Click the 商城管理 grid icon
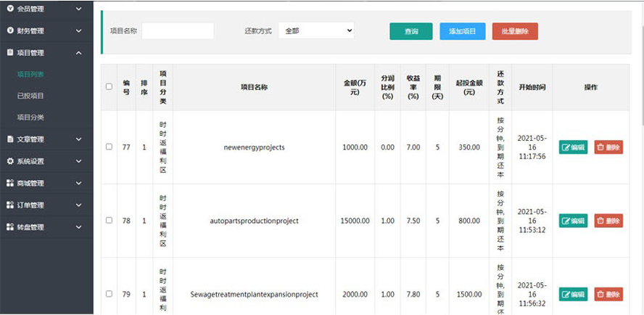Screen dimensions: 644x315 click(10, 184)
